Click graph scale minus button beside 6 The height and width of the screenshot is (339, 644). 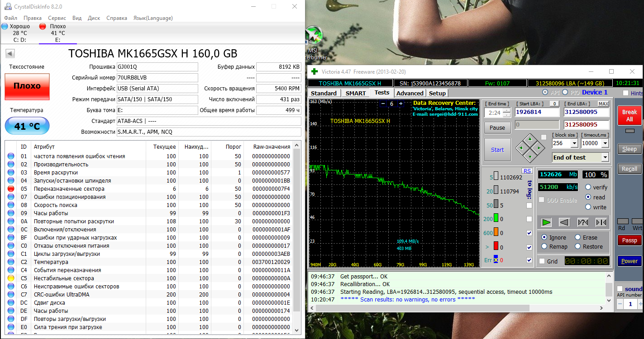coord(383,104)
